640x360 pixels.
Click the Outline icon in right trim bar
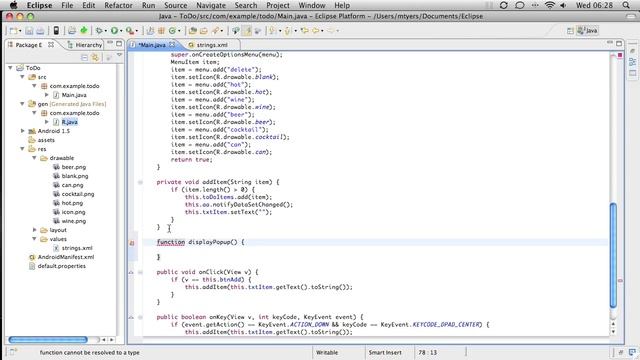(633, 62)
